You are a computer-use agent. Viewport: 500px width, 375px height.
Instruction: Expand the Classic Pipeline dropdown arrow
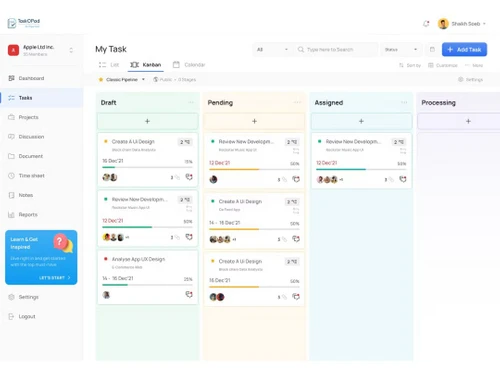[143, 79]
